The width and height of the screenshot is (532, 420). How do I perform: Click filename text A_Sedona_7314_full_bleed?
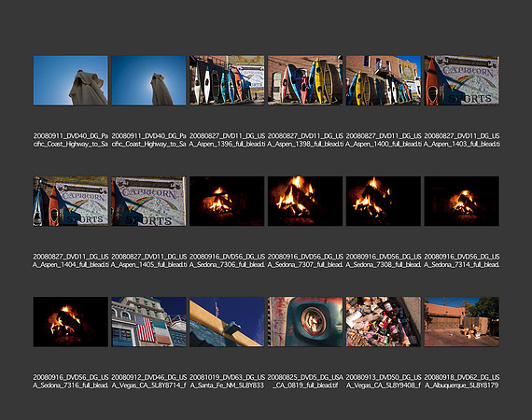click(461, 265)
